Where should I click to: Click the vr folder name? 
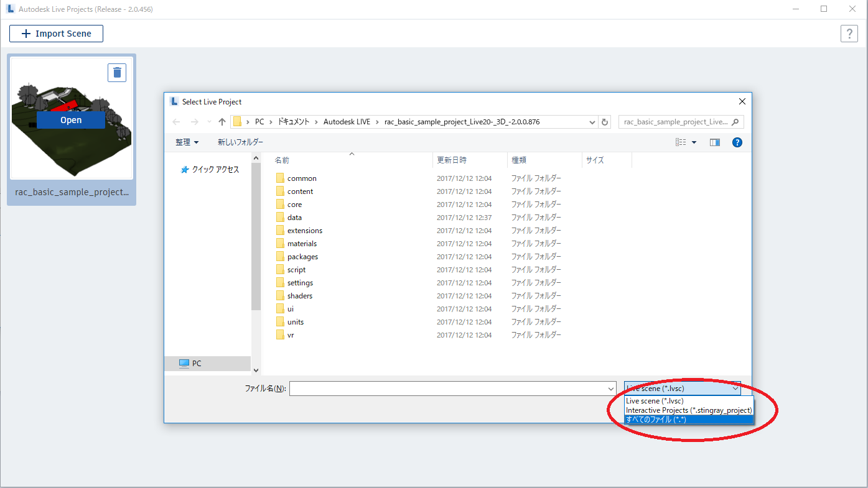click(291, 335)
